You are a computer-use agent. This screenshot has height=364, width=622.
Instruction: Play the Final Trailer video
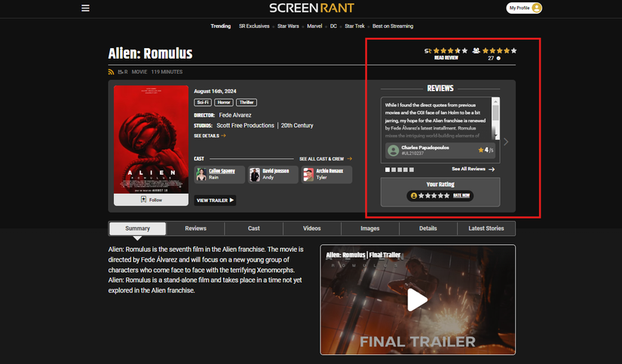tap(418, 299)
